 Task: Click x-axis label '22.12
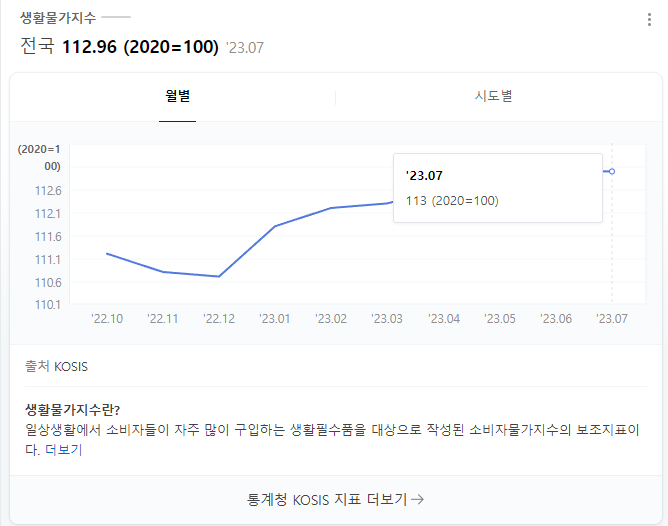point(219,319)
